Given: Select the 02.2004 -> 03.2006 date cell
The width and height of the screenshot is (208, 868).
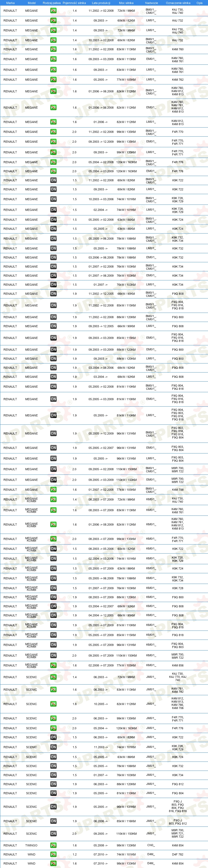Looking at the screenshot, I should coord(101,558).
